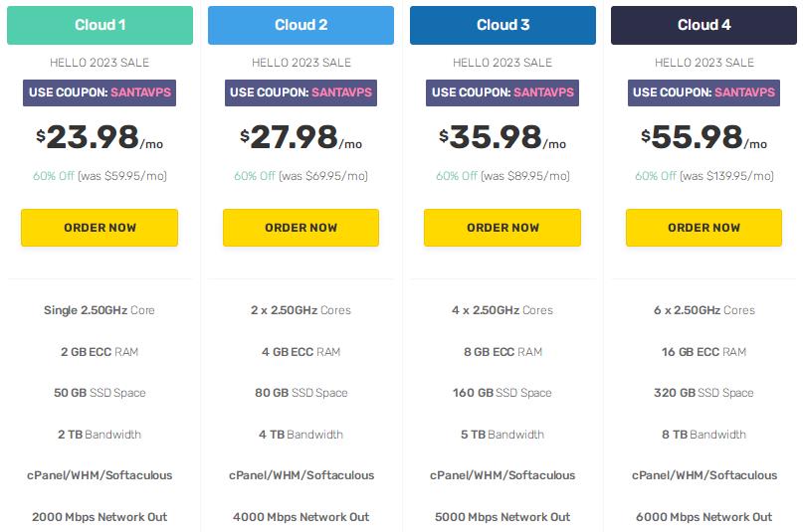Click the $55.98/mo price

703,138
